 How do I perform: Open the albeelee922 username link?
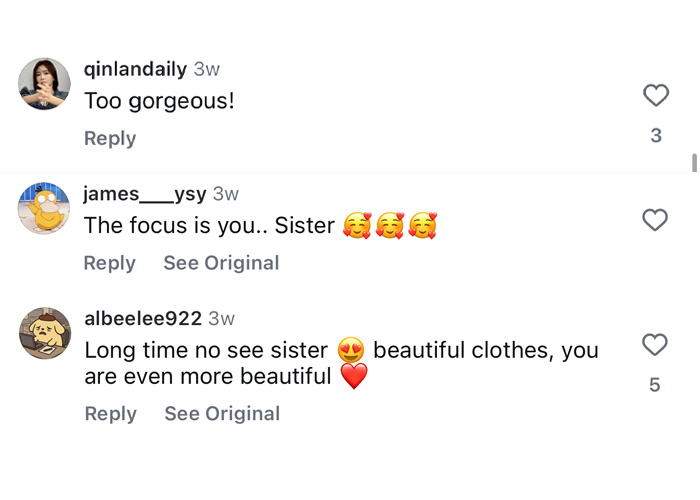click(x=143, y=319)
